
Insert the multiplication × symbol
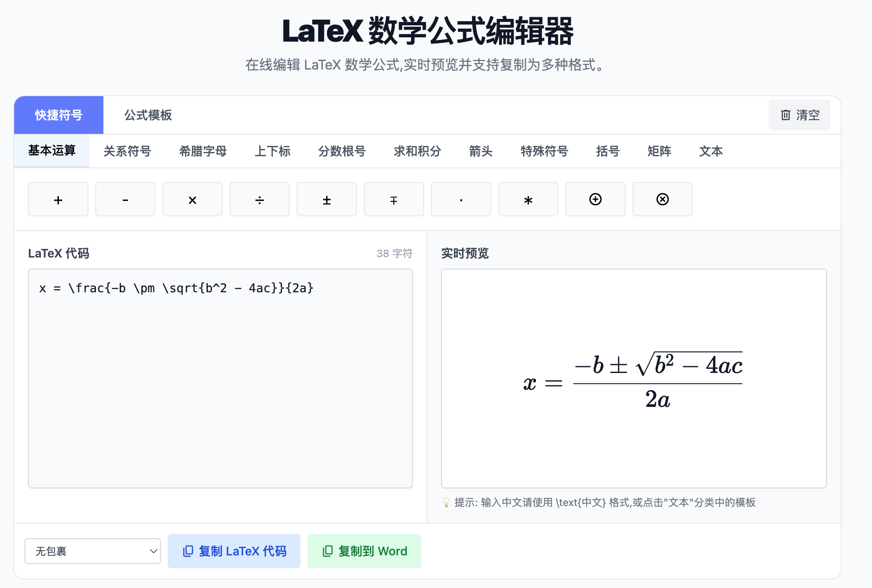192,199
